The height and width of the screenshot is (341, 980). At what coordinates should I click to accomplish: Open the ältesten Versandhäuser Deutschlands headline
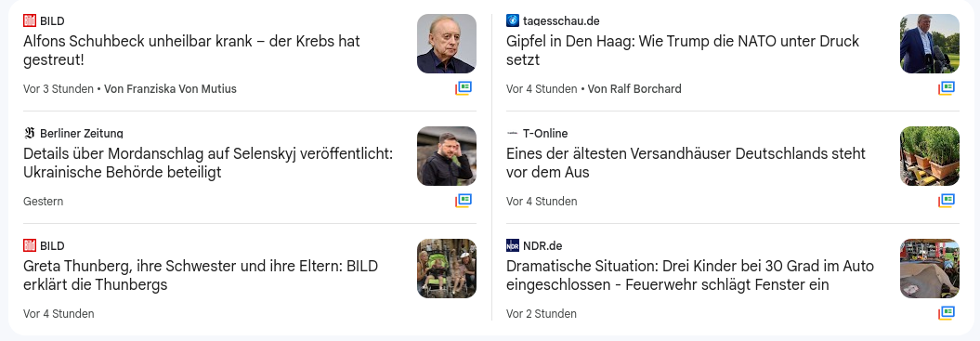[686, 163]
